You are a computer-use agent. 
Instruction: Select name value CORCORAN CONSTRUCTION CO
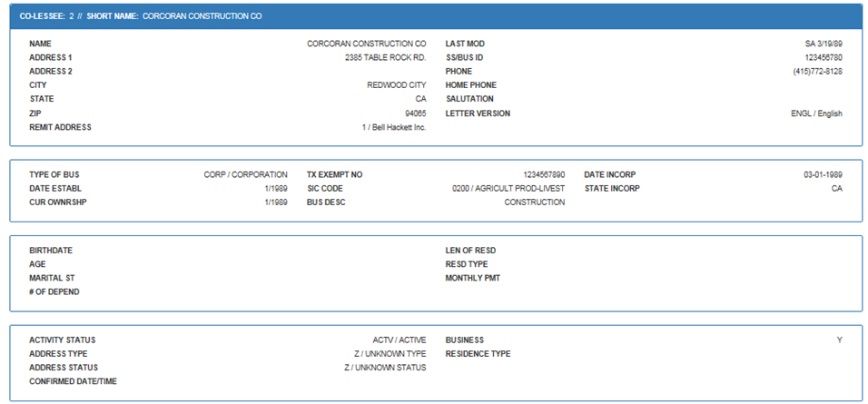[x=367, y=44]
